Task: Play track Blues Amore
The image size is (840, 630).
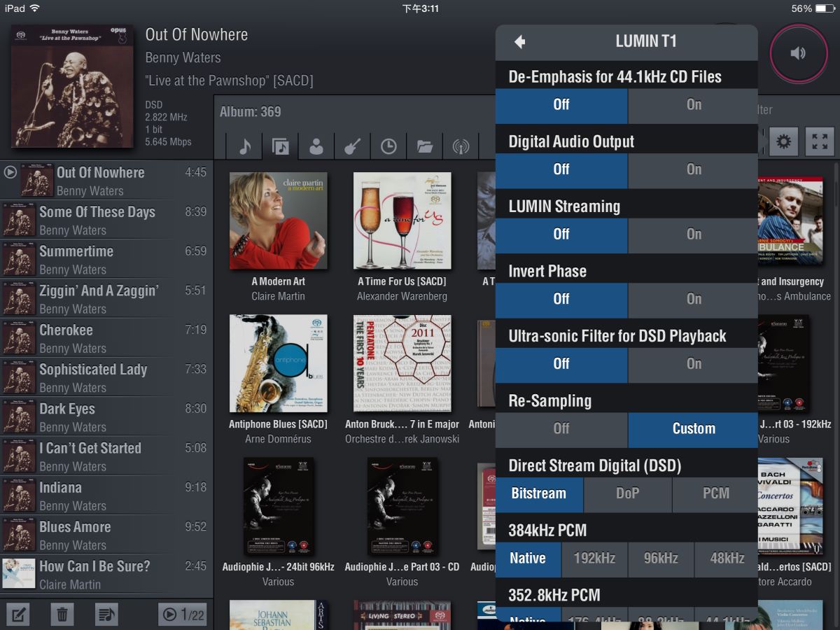Action: click(x=106, y=535)
